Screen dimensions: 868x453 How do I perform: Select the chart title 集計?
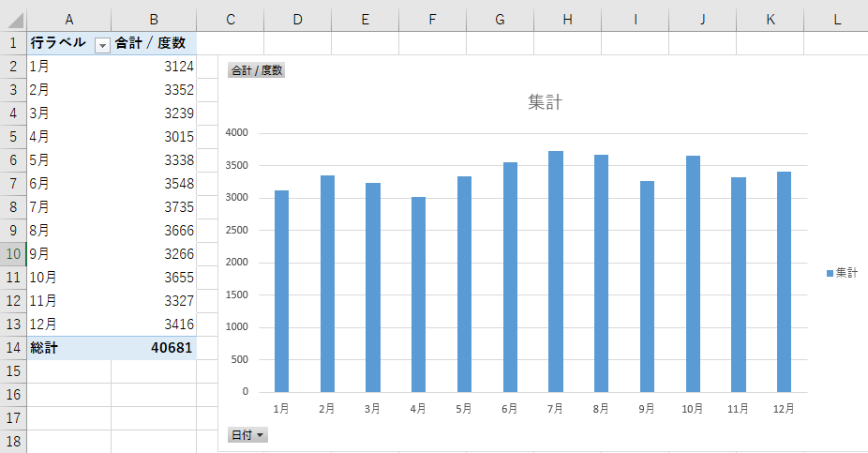coord(545,102)
